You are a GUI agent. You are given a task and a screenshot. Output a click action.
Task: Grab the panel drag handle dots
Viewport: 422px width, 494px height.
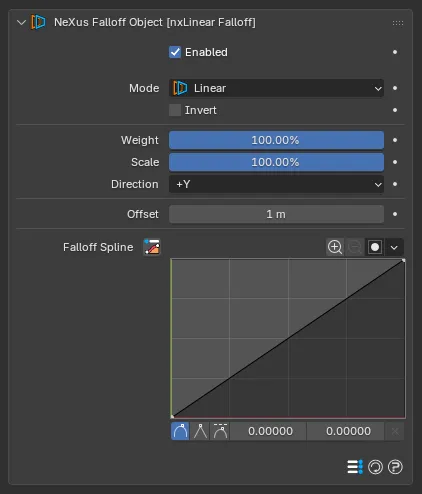398,23
